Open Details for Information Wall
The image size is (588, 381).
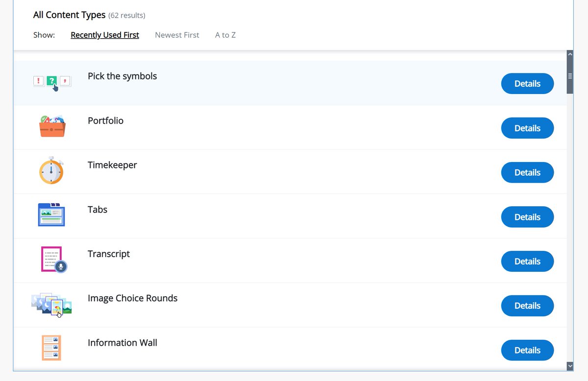coord(527,350)
